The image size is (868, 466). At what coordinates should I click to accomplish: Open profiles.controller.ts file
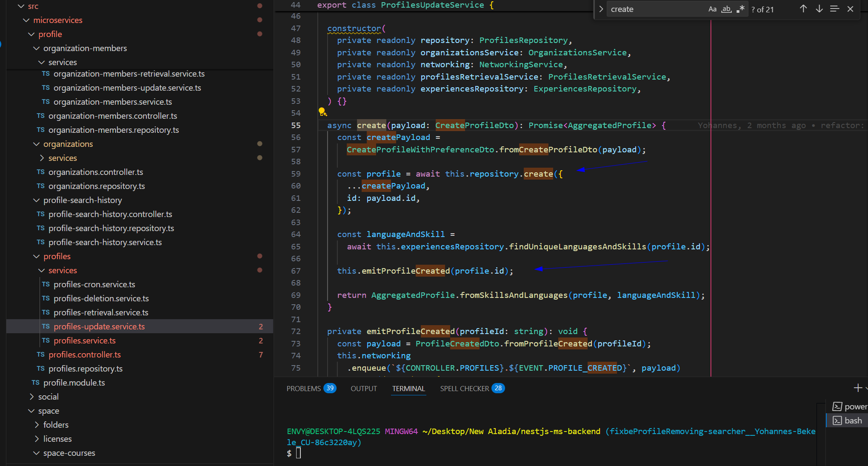click(x=85, y=355)
